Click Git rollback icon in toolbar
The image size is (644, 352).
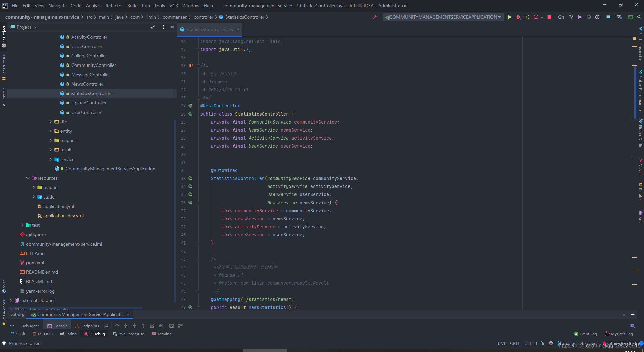[597, 17]
